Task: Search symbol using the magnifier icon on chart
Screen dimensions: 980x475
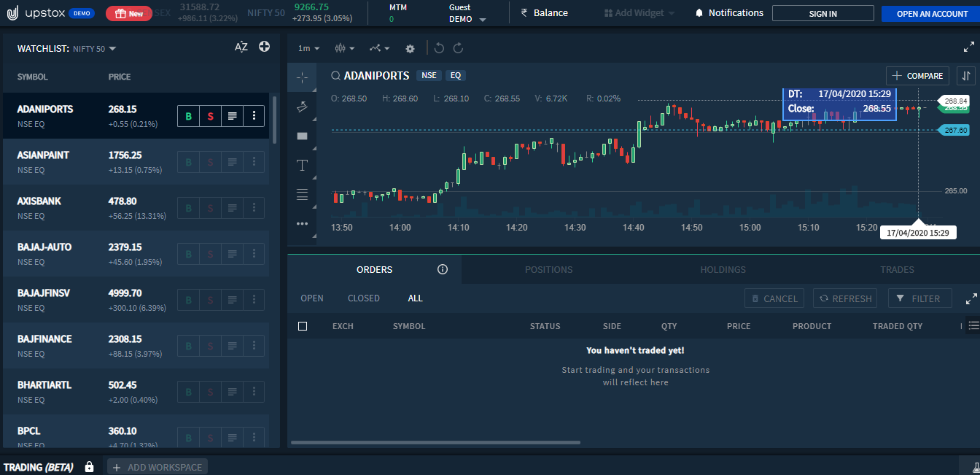Action: point(336,75)
